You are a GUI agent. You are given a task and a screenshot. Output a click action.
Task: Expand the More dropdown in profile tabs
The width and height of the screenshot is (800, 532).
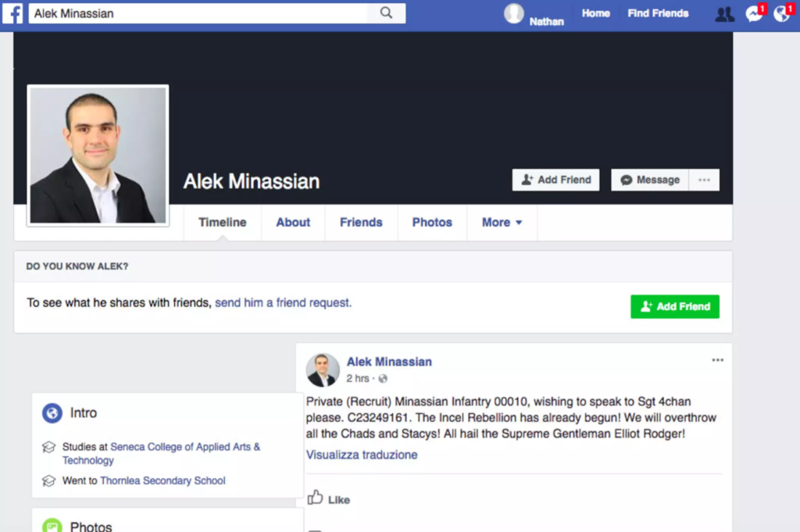[502, 223]
